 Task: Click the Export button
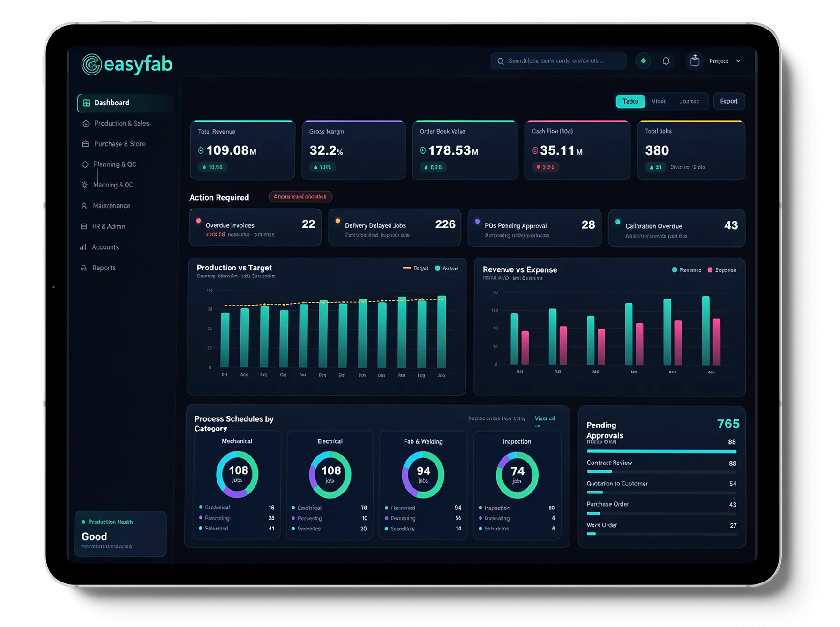tap(729, 101)
